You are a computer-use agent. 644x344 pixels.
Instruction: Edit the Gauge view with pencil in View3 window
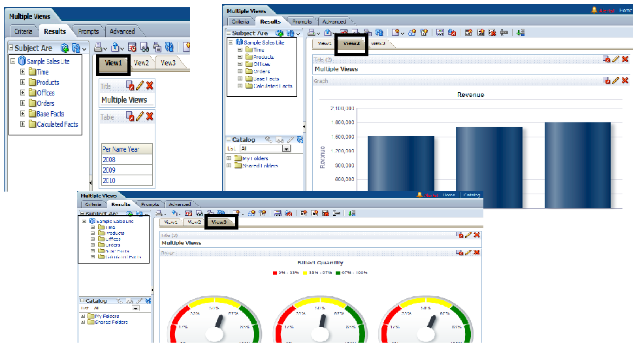(468, 252)
